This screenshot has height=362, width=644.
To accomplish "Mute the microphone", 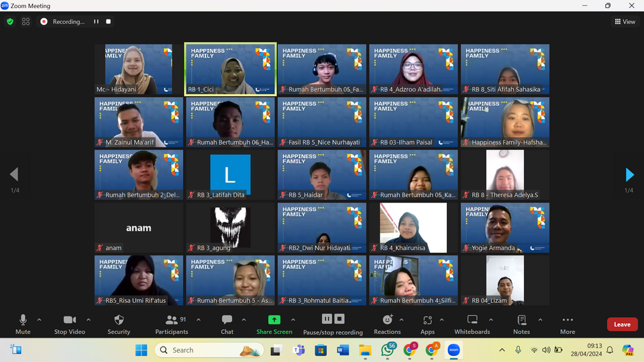I will [x=23, y=324].
